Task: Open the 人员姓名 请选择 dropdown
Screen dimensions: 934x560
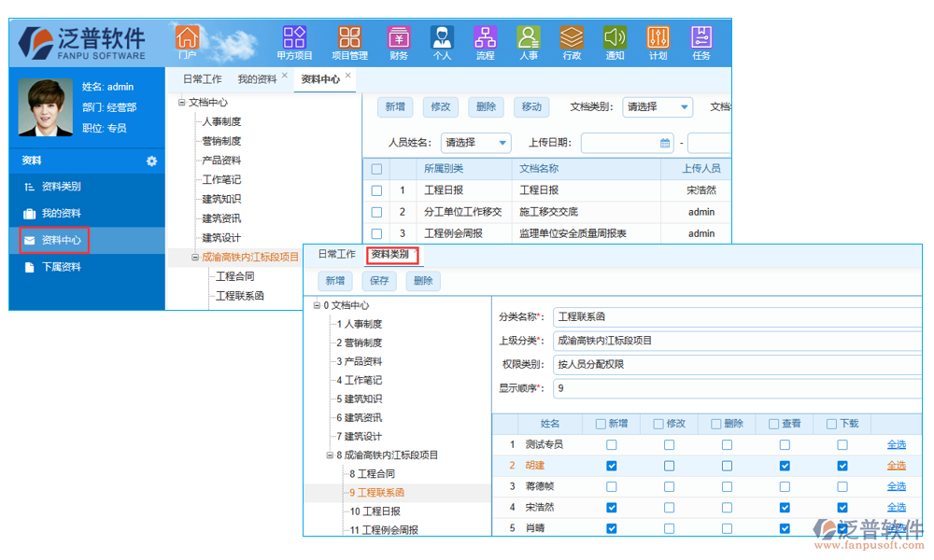Action: 476,141
